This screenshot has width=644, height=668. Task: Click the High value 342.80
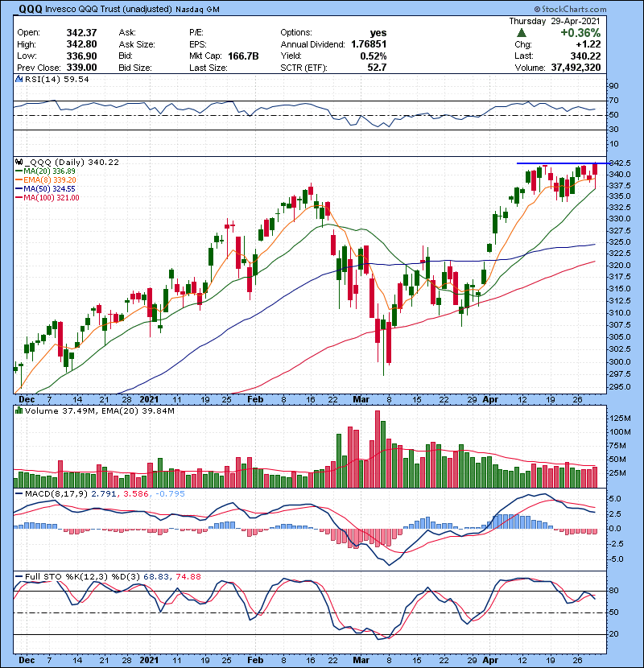tap(81, 44)
